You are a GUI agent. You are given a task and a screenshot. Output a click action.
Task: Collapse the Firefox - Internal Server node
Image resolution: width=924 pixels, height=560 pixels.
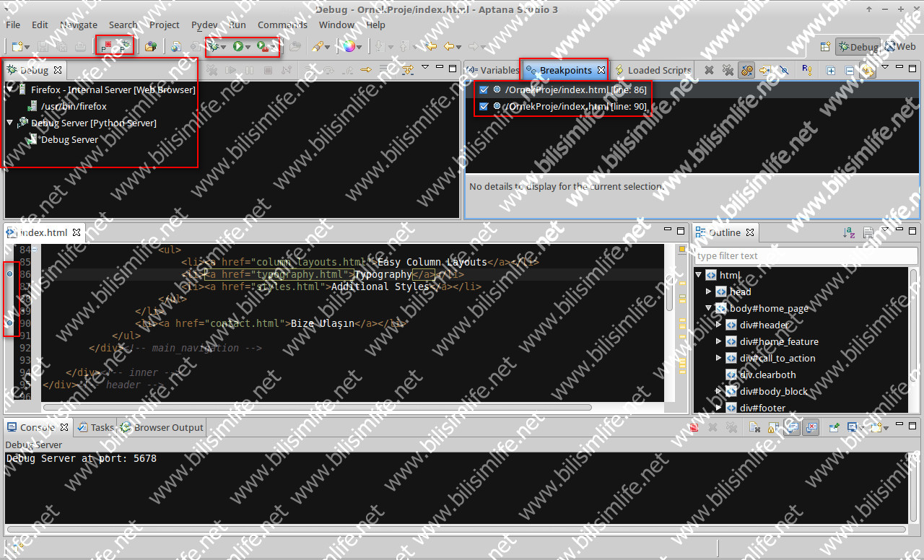click(x=10, y=90)
